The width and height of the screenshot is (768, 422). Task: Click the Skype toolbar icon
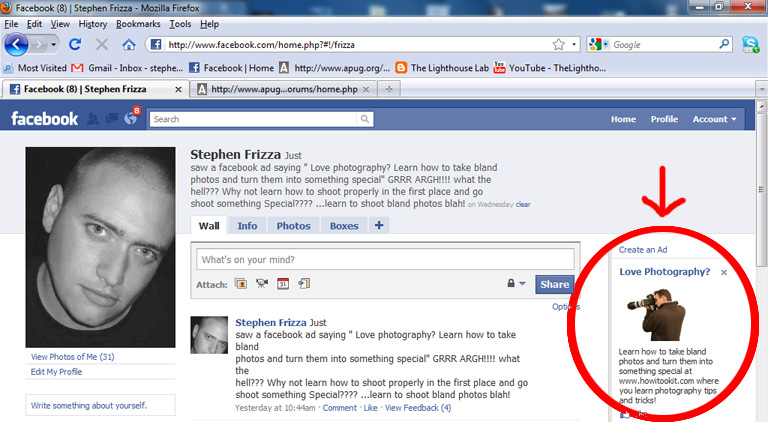tap(750, 45)
